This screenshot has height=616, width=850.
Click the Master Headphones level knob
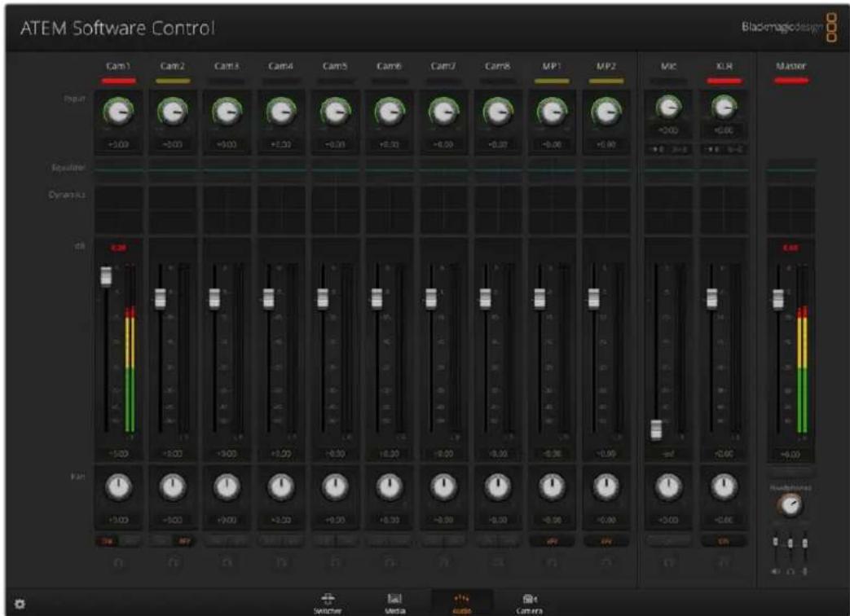[x=791, y=506]
